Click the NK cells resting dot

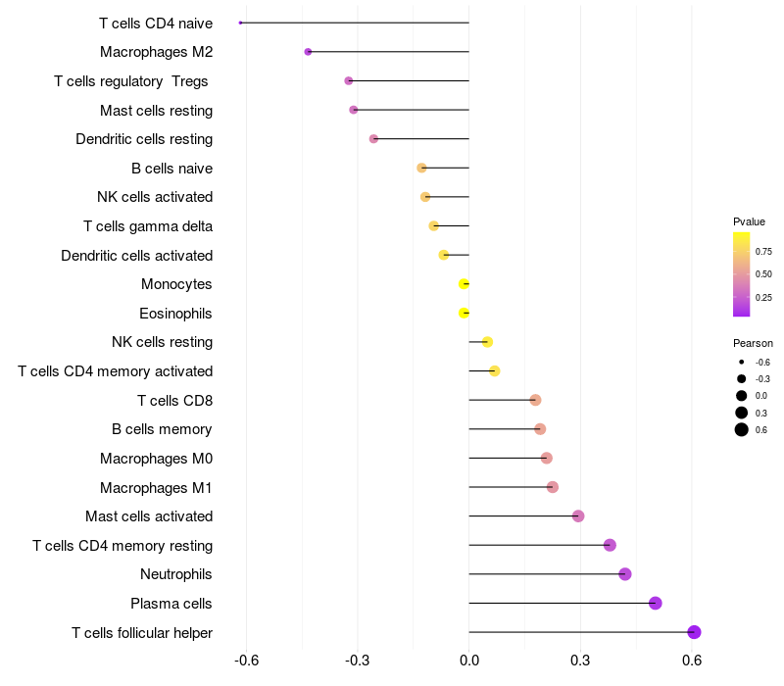487,342
